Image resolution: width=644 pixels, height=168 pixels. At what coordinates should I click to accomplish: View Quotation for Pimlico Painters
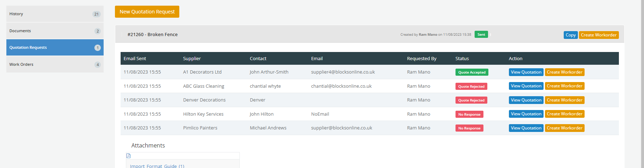[526, 128]
